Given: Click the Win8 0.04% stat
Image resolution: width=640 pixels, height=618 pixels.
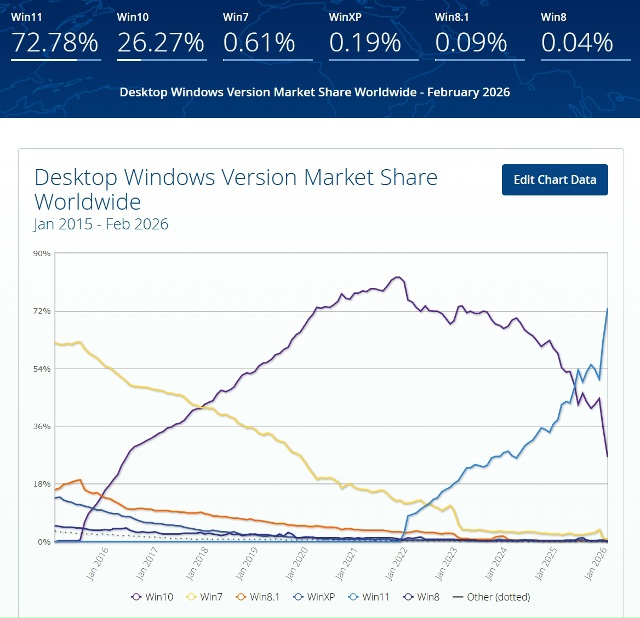Looking at the screenshot, I should [577, 35].
